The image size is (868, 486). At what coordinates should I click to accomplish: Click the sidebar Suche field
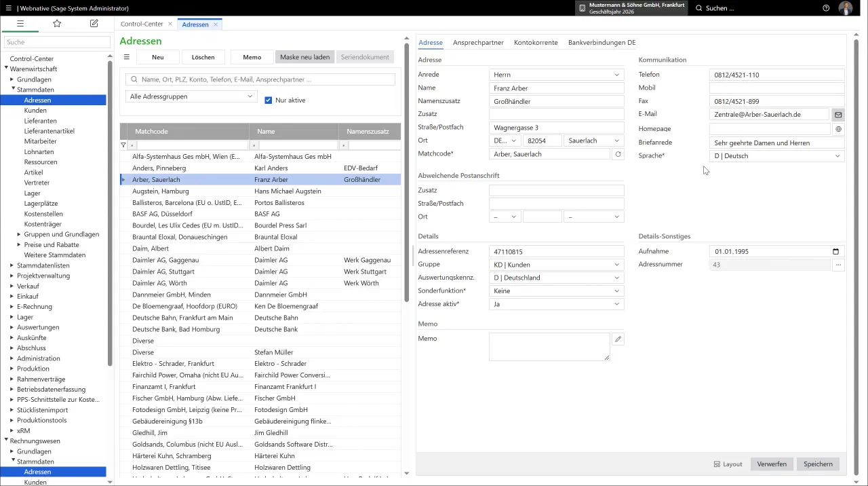[x=57, y=42]
